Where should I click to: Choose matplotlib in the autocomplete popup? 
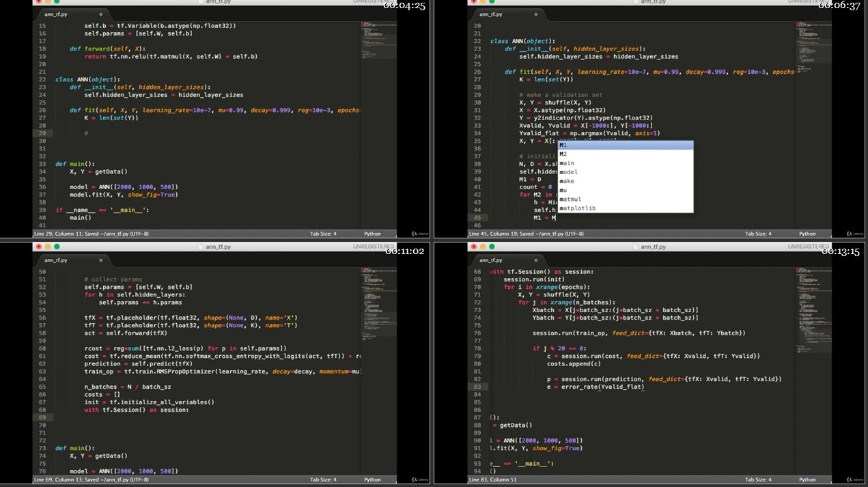[625, 208]
